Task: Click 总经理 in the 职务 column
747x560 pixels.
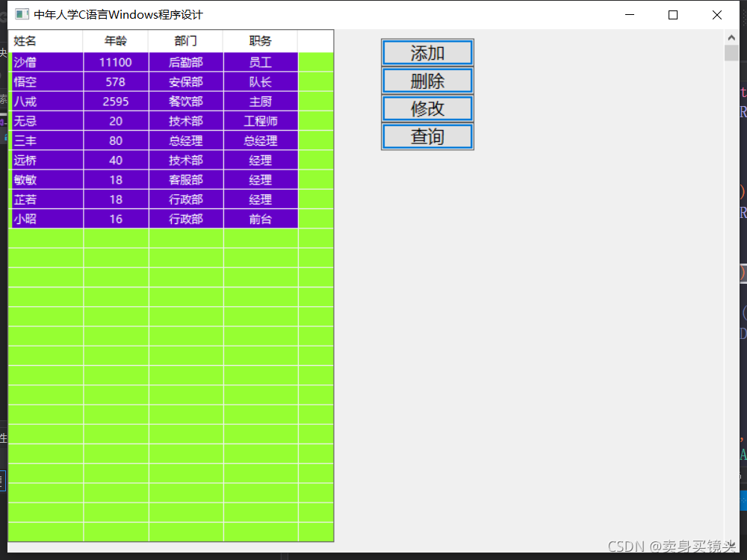Action: click(261, 140)
